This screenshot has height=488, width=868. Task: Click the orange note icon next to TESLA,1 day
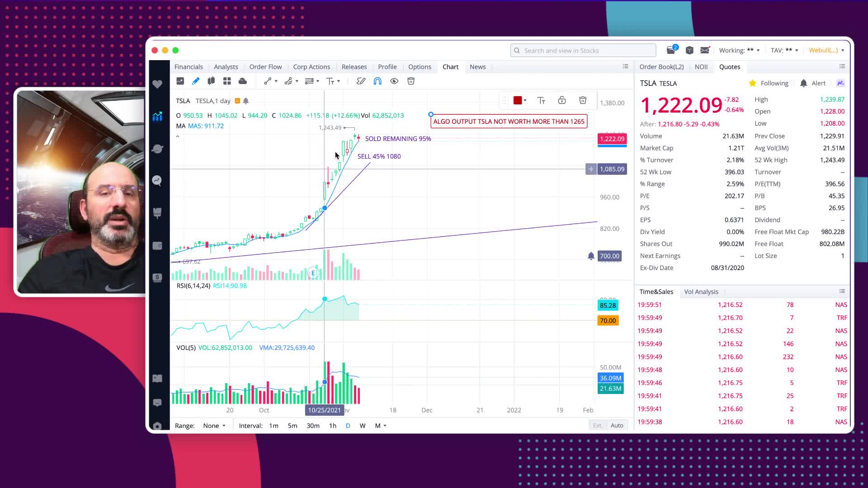point(237,101)
